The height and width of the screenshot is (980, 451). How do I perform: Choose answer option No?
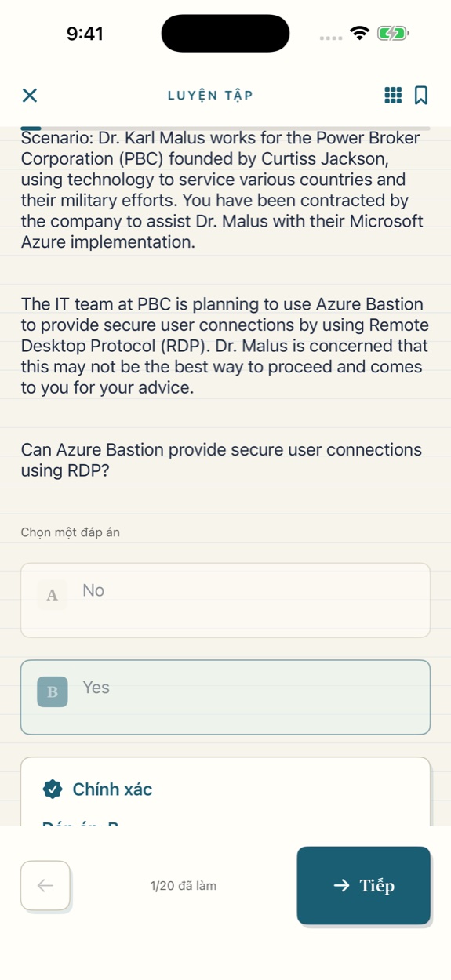(x=226, y=601)
